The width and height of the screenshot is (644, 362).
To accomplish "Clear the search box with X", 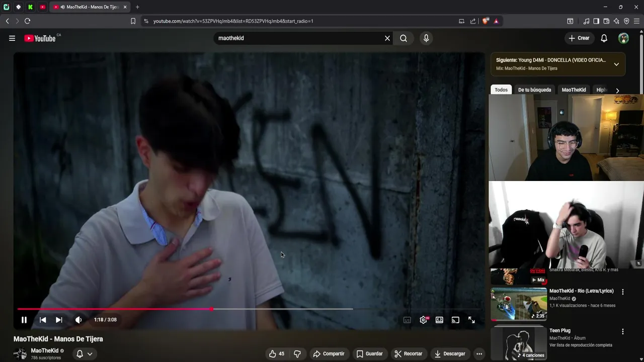I will 387,38.
